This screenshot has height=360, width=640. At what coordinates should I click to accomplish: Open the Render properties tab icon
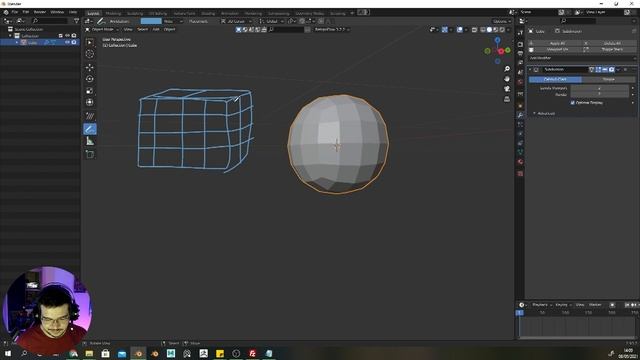tap(520, 44)
